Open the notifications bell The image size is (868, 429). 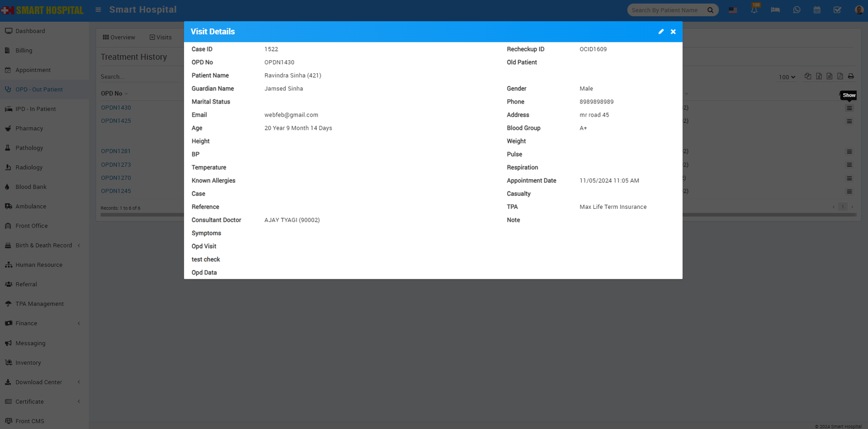(754, 10)
